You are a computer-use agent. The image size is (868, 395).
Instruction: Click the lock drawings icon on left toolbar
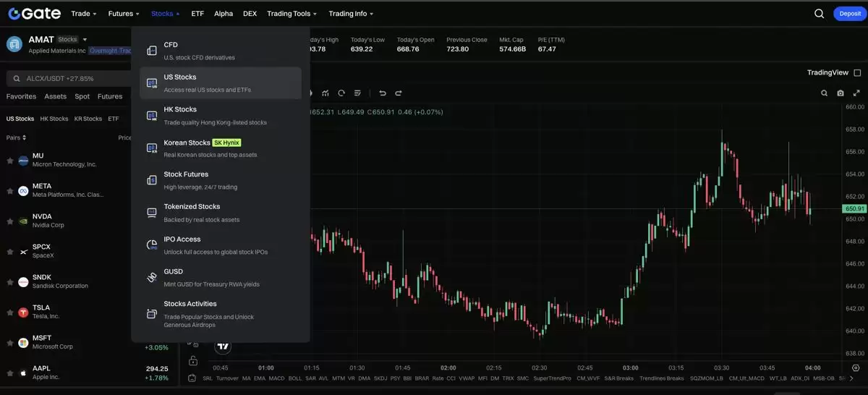point(192,360)
